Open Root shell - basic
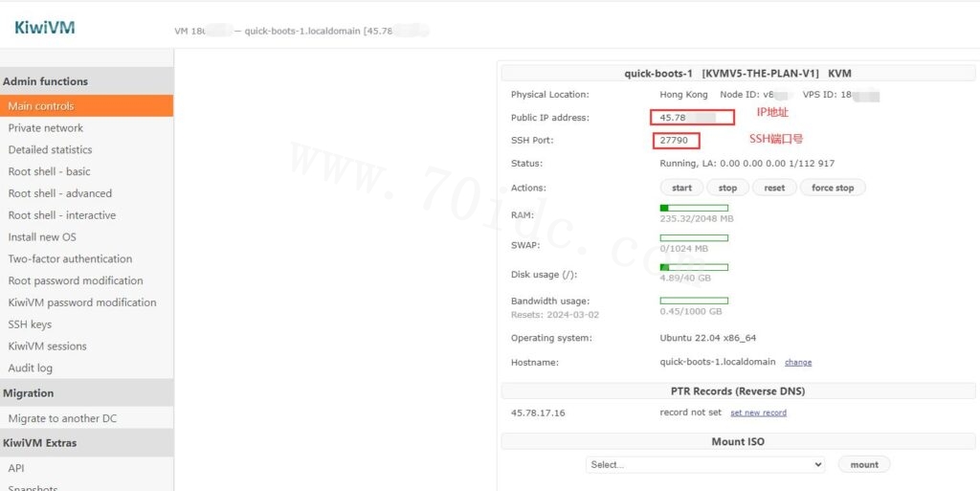Viewport: 980px width, 491px height. [50, 172]
